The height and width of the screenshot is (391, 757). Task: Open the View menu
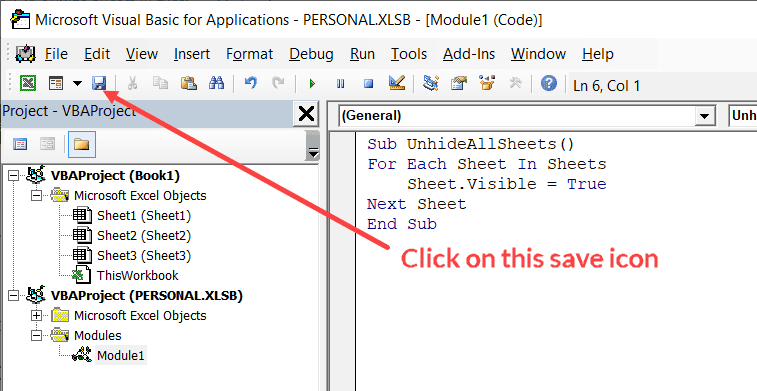click(x=142, y=54)
